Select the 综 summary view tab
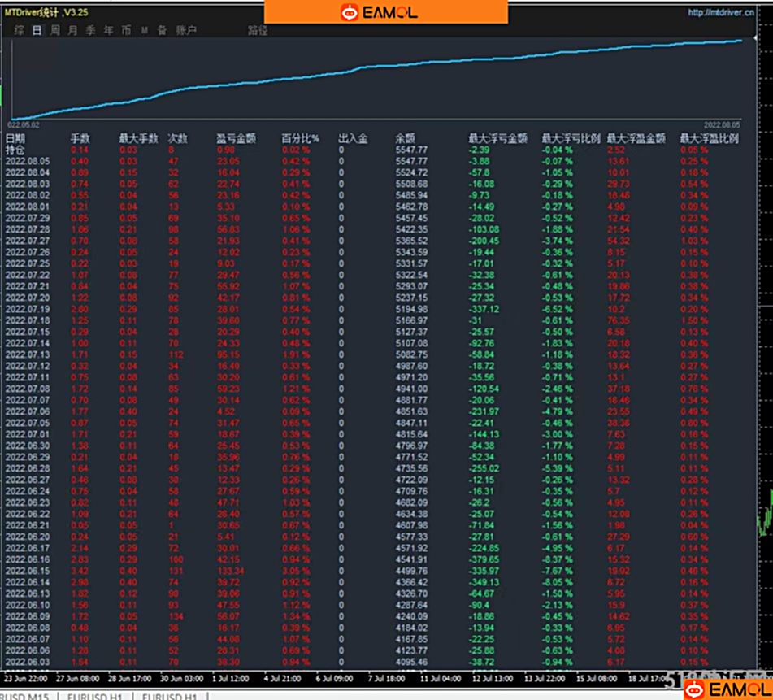This screenshot has height=700, width=773. coord(18,30)
